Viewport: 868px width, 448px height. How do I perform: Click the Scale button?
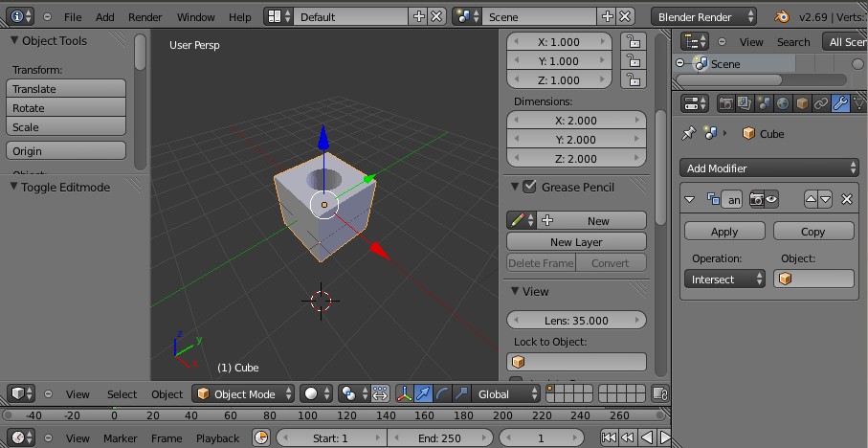click(66, 126)
